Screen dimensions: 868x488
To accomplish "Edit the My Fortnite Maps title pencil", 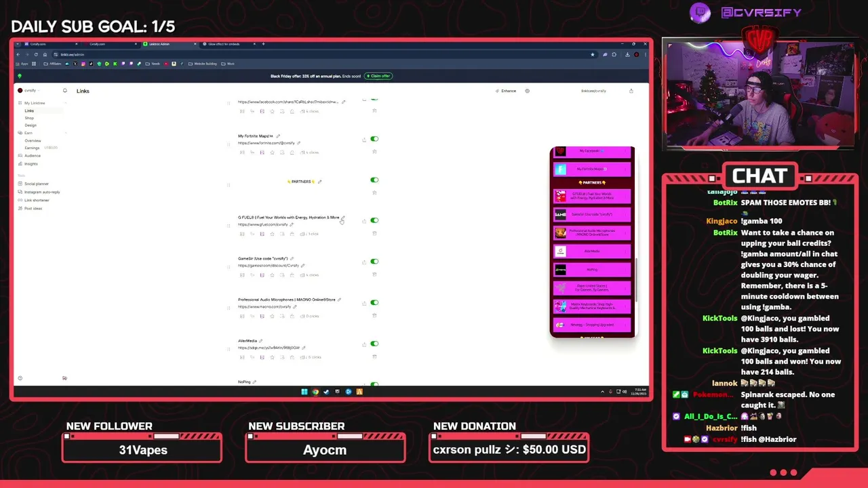I will tap(278, 136).
